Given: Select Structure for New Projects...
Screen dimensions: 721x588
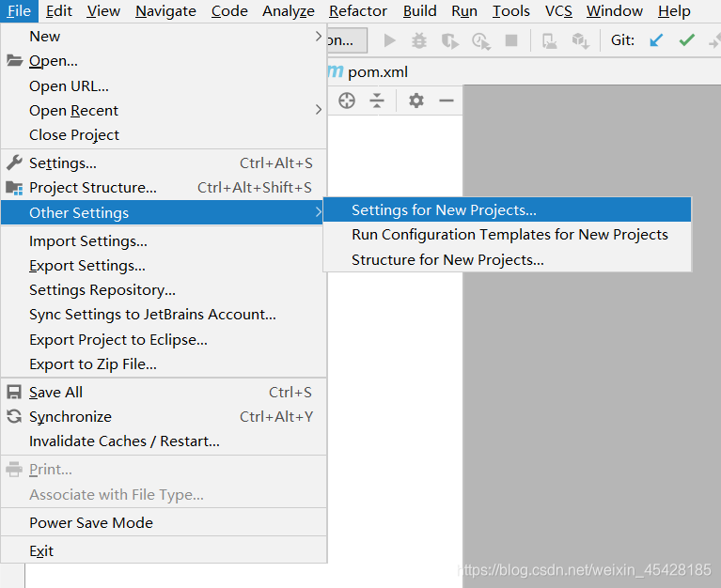Looking at the screenshot, I should pos(508,259).
